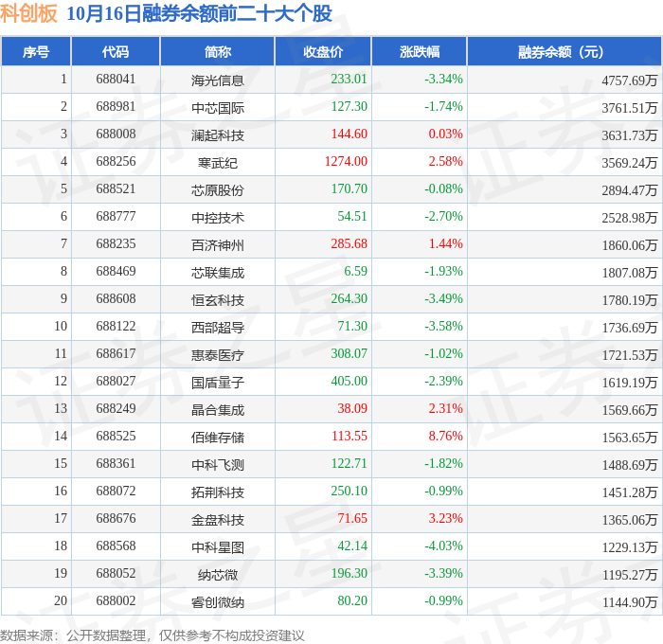Click stock code 688521
This screenshot has height=644, width=663.
click(x=116, y=189)
